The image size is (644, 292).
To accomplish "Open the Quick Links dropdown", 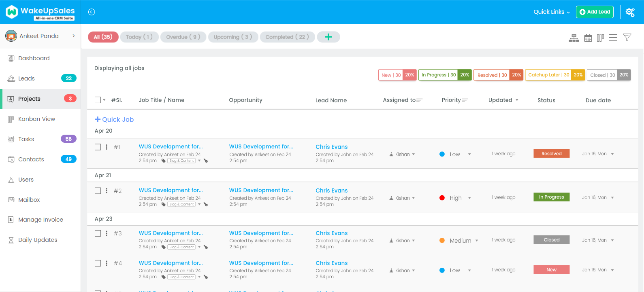I will (x=552, y=12).
